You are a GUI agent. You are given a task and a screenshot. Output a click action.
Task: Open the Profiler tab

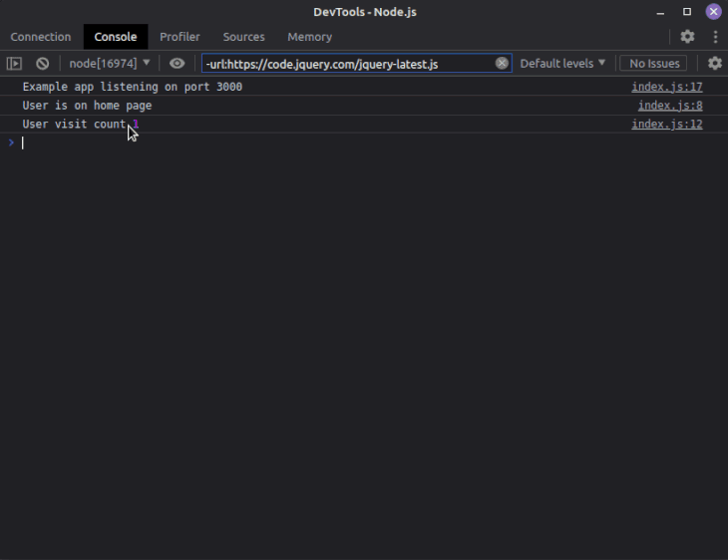[x=180, y=37]
